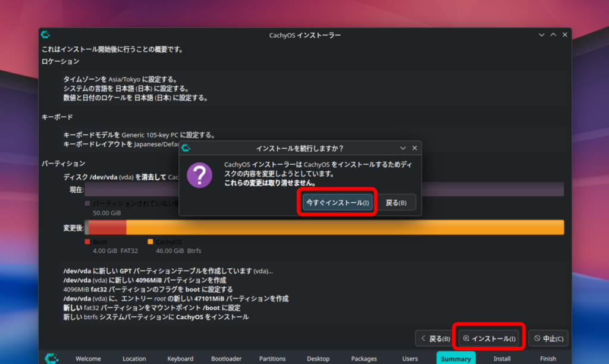Choose 戻る(B) in the confirmation dialog
Viewport: 609px width, 364px height.
[x=395, y=202]
